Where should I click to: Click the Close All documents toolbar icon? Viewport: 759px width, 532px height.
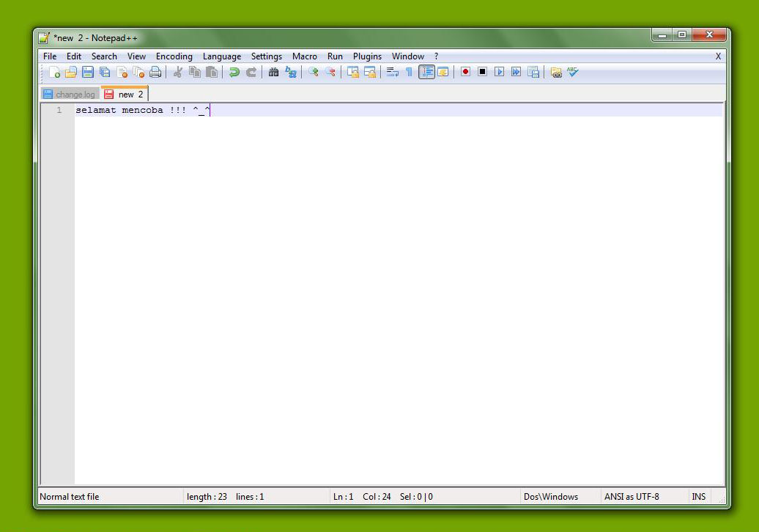[x=138, y=72]
